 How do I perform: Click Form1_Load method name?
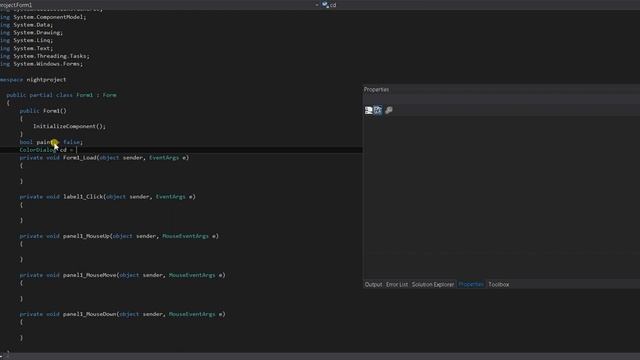pos(80,158)
